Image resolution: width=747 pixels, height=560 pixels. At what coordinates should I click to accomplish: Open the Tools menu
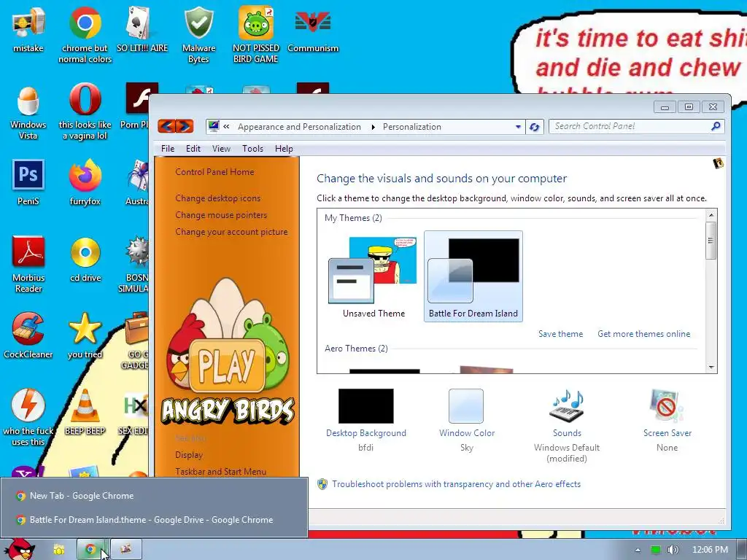252,149
